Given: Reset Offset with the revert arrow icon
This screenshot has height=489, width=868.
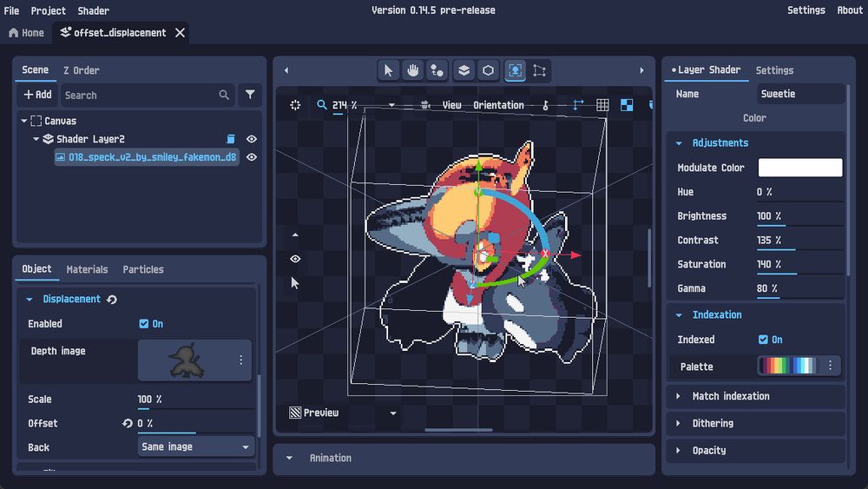Looking at the screenshot, I should coord(128,423).
